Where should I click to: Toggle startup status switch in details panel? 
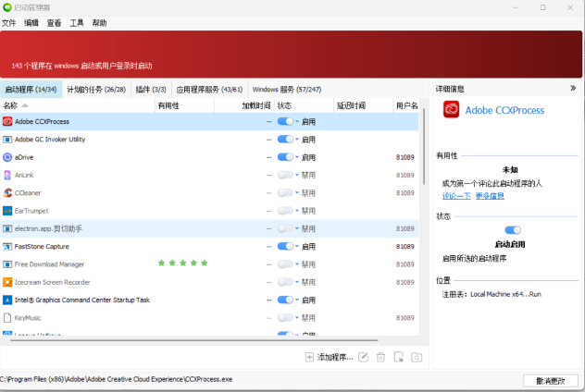tap(512, 230)
